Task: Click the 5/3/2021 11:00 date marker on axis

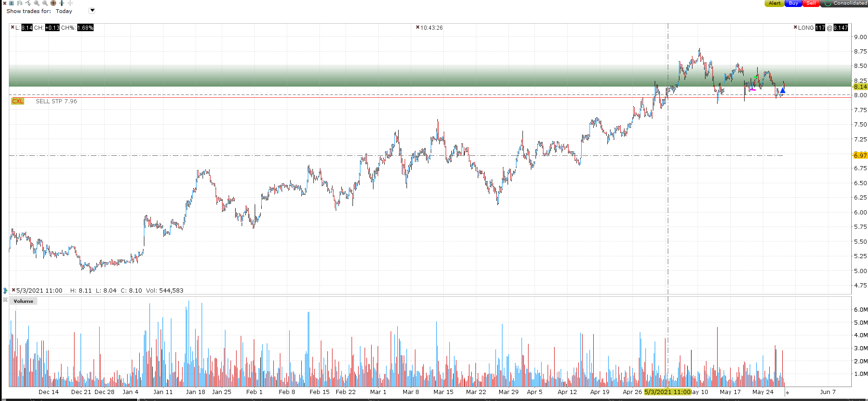Action: coord(667,392)
